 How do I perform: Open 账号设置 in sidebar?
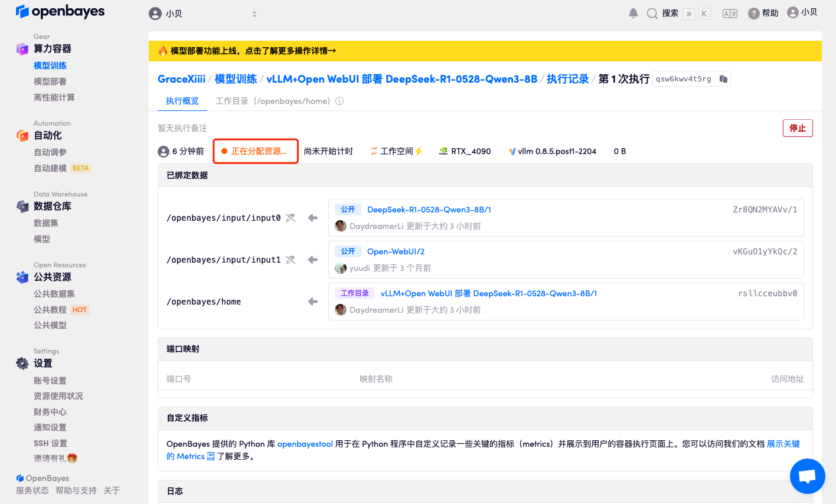point(50,381)
